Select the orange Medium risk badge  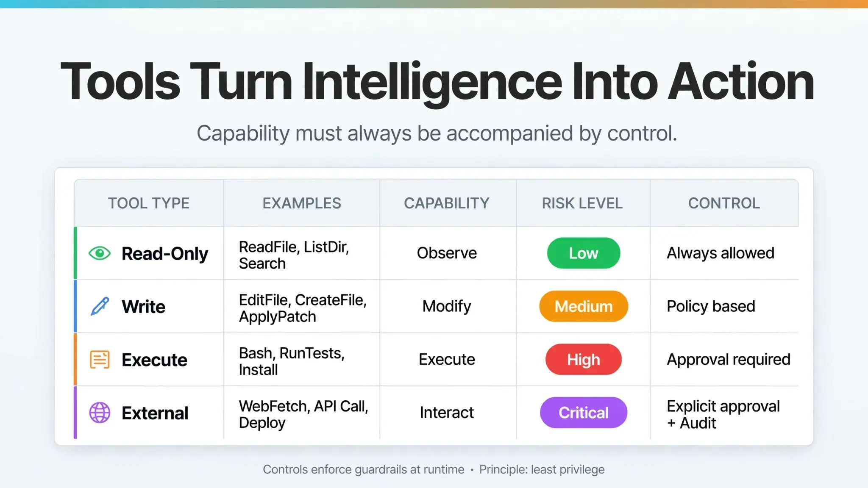pos(583,306)
